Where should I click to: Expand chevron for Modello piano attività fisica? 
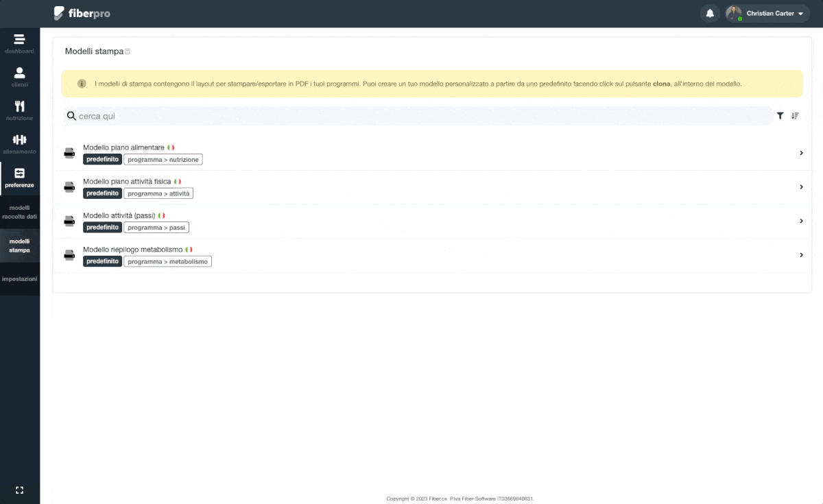(801, 187)
